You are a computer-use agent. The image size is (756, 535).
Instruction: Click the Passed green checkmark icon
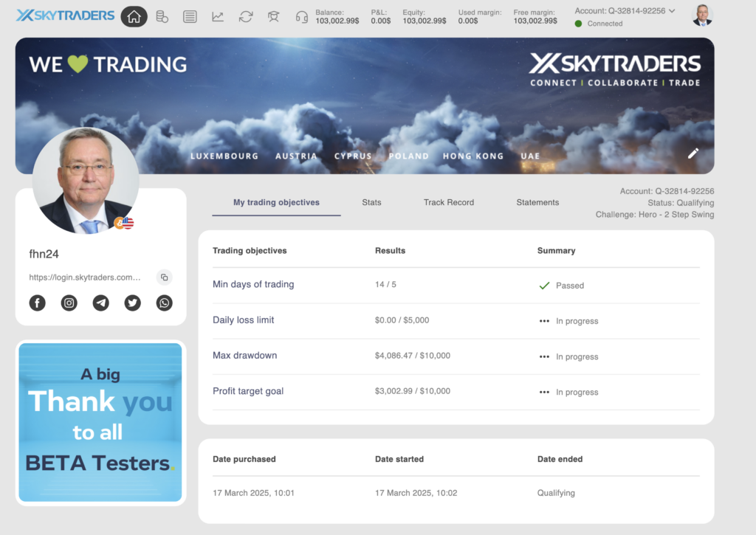[x=544, y=286]
